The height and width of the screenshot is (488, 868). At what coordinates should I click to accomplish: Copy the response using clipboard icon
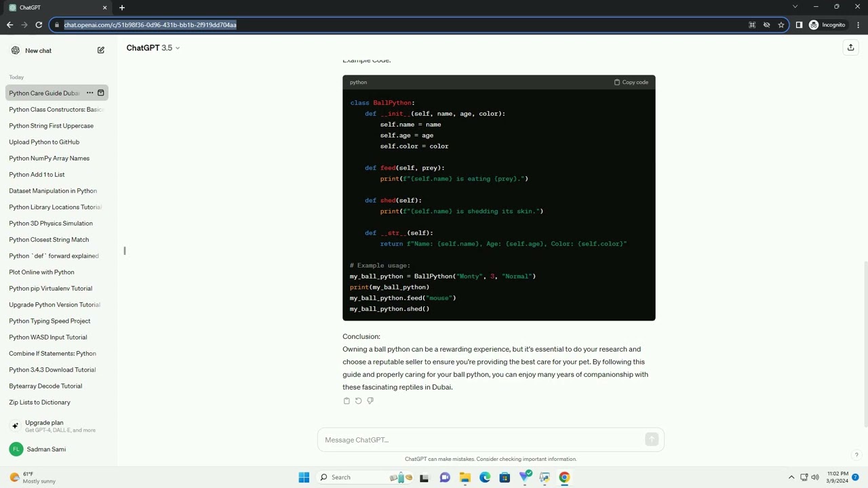(347, 401)
